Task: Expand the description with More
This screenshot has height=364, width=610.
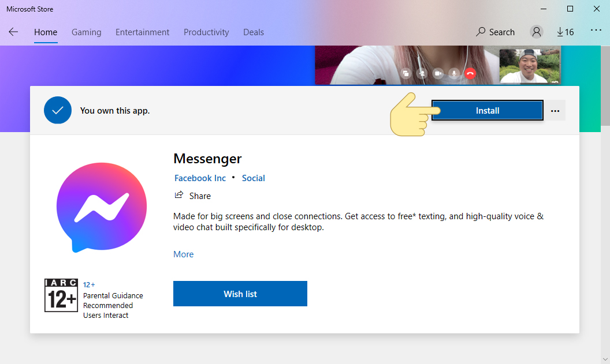Action: tap(183, 254)
